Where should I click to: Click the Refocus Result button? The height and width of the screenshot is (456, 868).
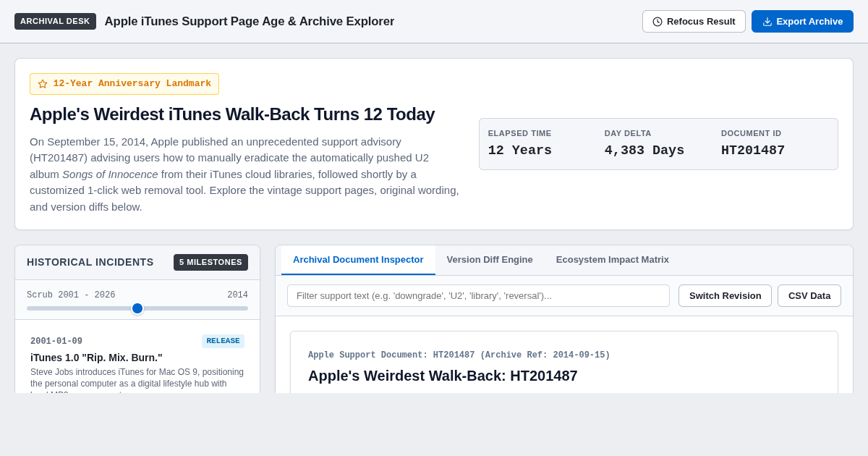(x=694, y=22)
